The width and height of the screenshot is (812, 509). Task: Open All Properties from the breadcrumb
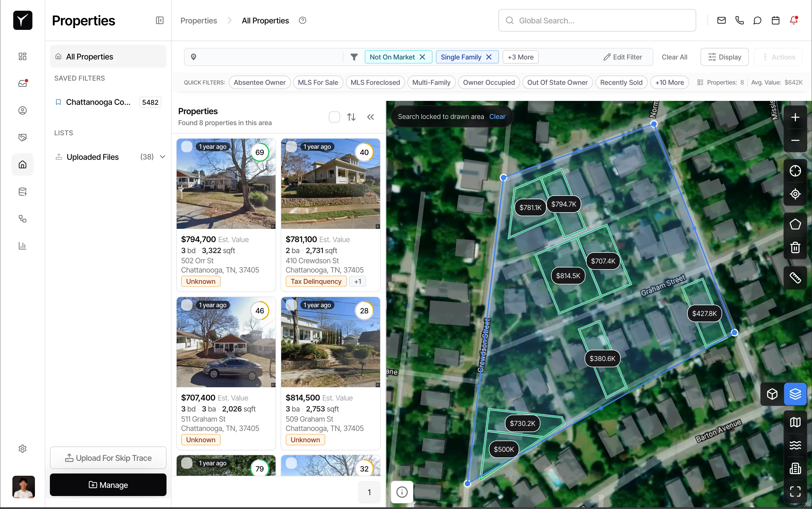(265, 20)
